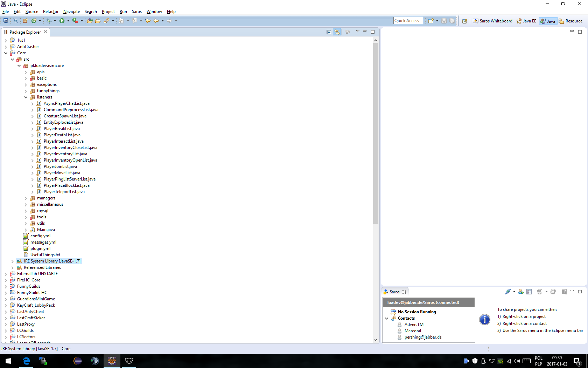Click the green Run button in toolbar

62,21
